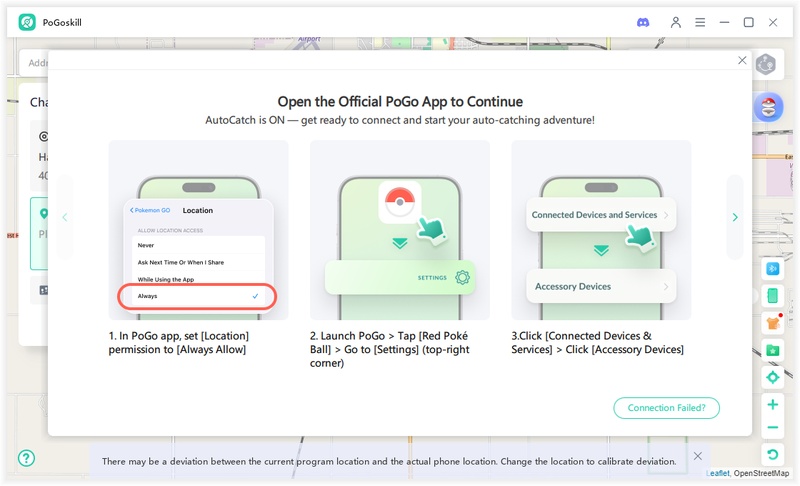Maximize the PoGoskill window
Viewport: 800px width, 486px height.
click(x=748, y=22)
